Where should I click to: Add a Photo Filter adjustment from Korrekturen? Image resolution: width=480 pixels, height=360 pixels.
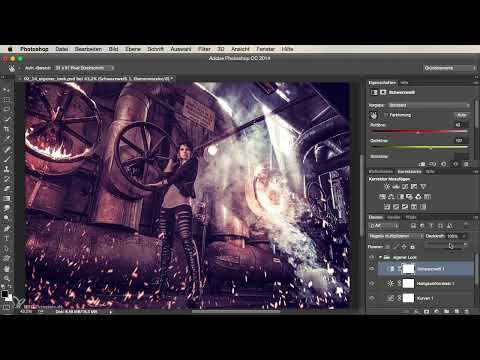coord(410,197)
